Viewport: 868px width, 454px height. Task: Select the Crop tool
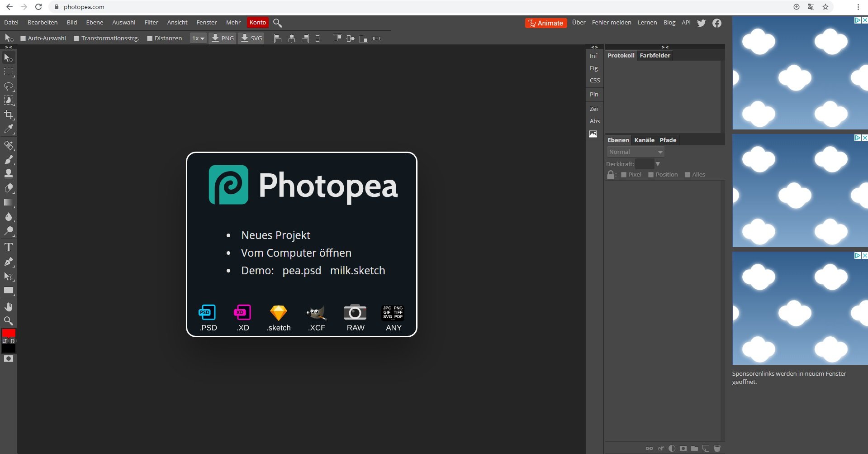click(x=9, y=115)
